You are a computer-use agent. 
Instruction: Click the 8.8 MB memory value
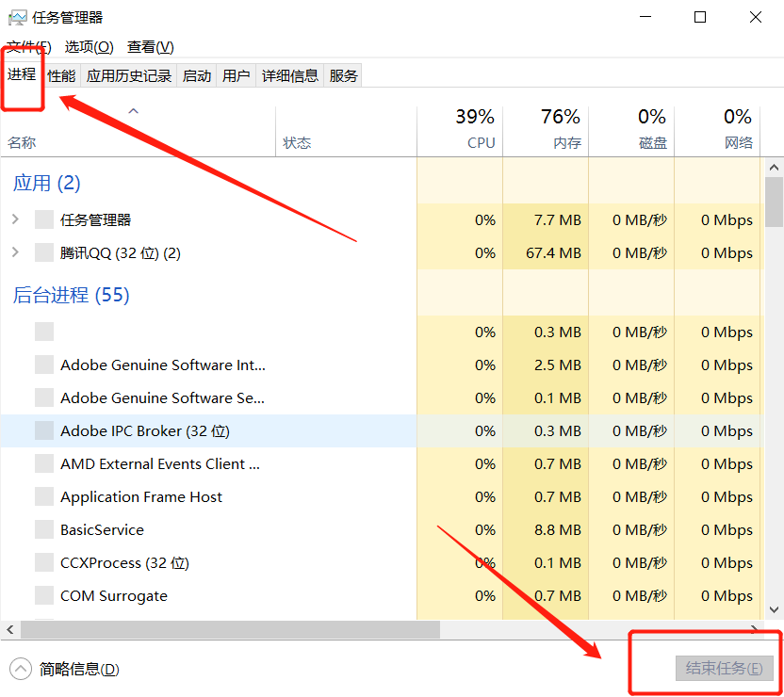point(558,529)
